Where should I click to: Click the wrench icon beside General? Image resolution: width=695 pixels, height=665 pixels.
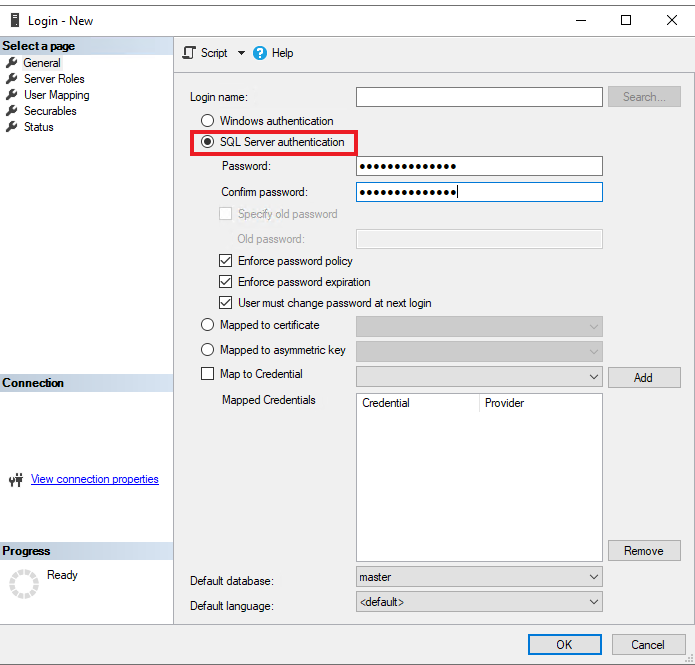click(12, 63)
